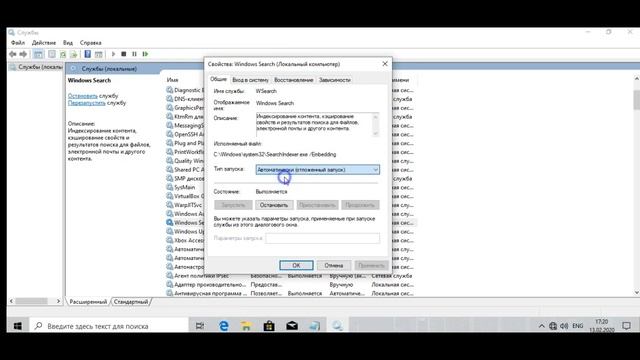Click the Start service play icon
Image resolution: width=640 pixels, height=360 pixels.
pyautogui.click(x=113, y=54)
